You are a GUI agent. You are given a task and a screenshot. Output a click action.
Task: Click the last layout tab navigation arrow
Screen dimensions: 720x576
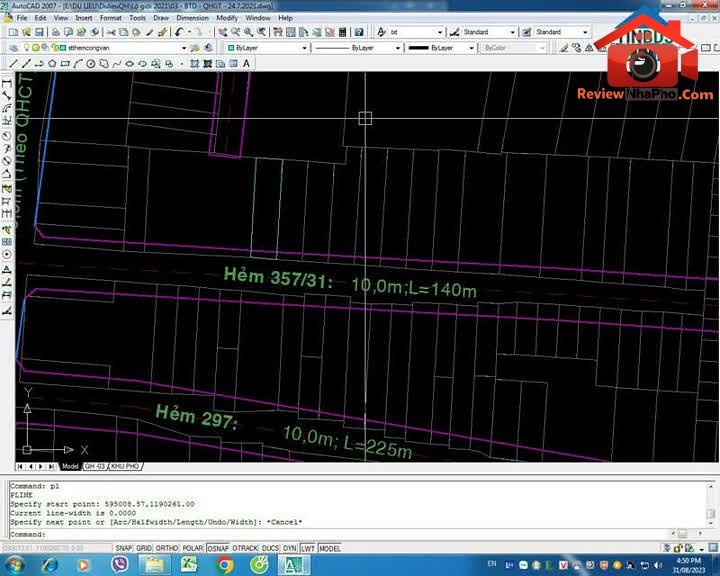[x=51, y=466]
